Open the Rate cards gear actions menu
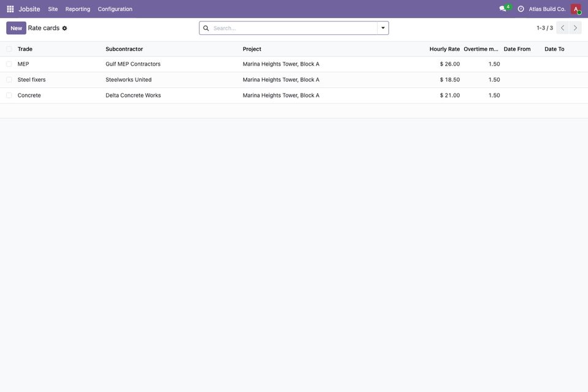 [64, 28]
